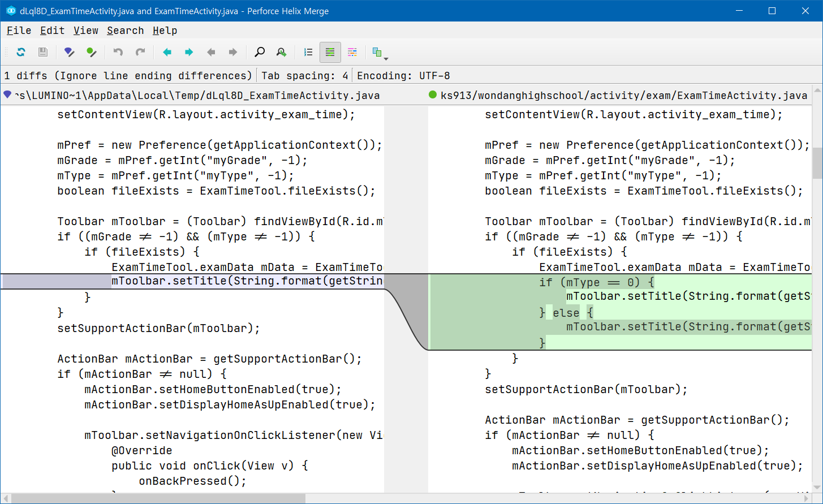Click the Perforce Helix Merge title bar icon
Image resolution: width=823 pixels, height=504 pixels.
pyautogui.click(x=11, y=11)
